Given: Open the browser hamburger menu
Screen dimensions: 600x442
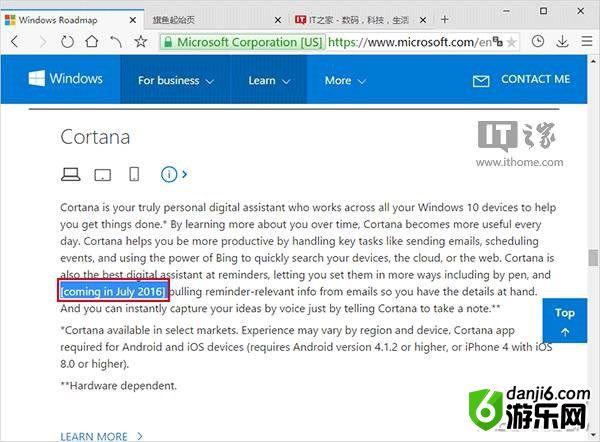Looking at the screenshot, I should coord(587,41).
